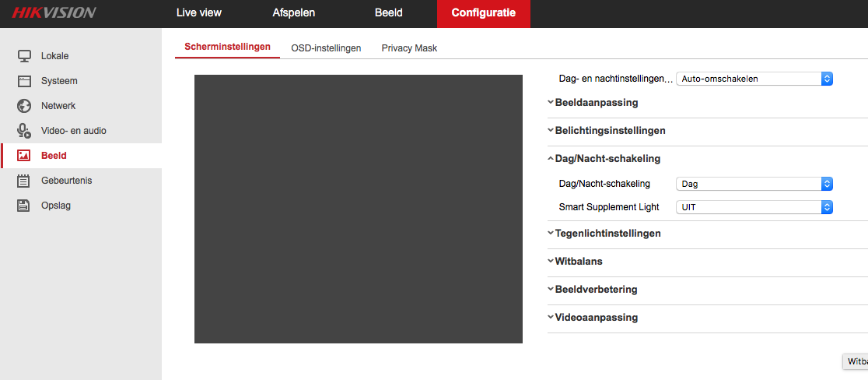Click the camera preview area
The width and height of the screenshot is (868, 380).
(x=358, y=209)
